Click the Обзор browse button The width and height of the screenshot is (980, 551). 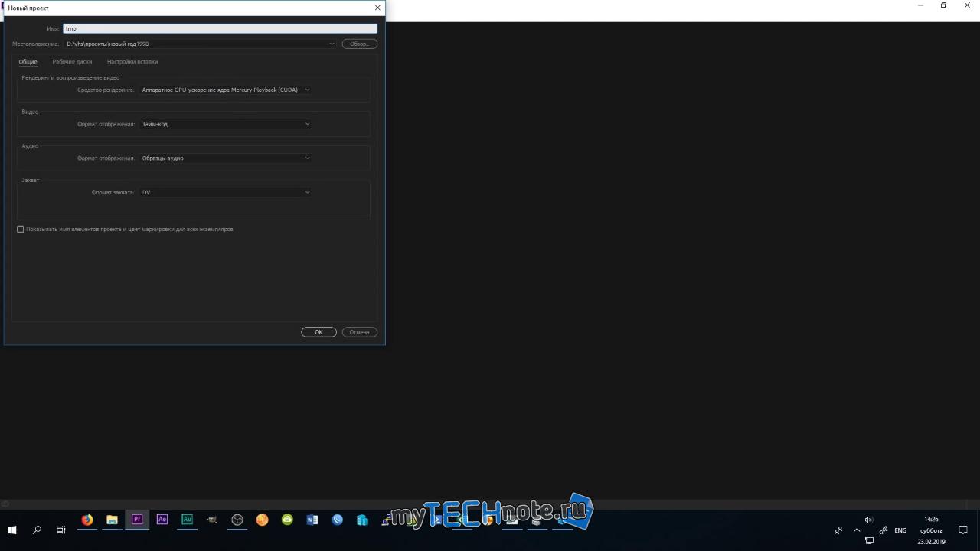coord(359,44)
